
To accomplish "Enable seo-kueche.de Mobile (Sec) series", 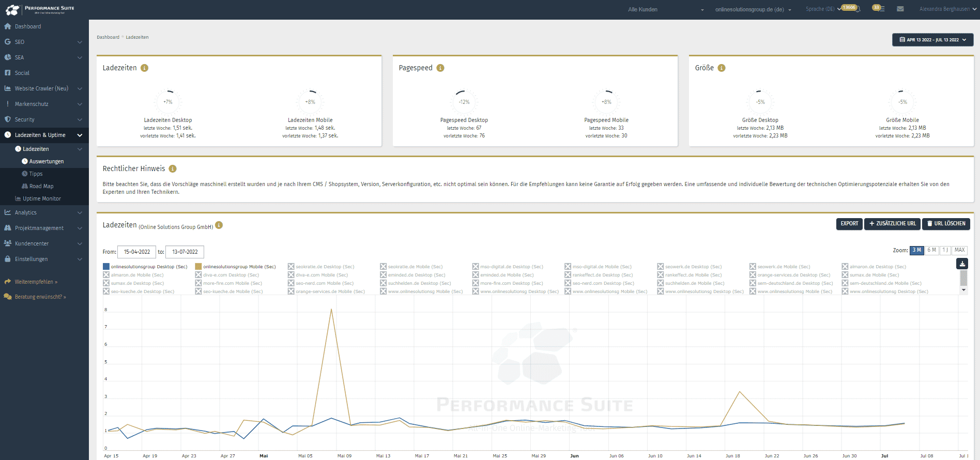I will point(229,292).
